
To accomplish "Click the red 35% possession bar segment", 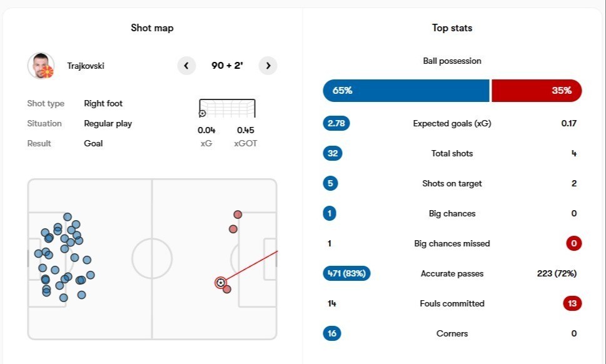I will (x=537, y=91).
